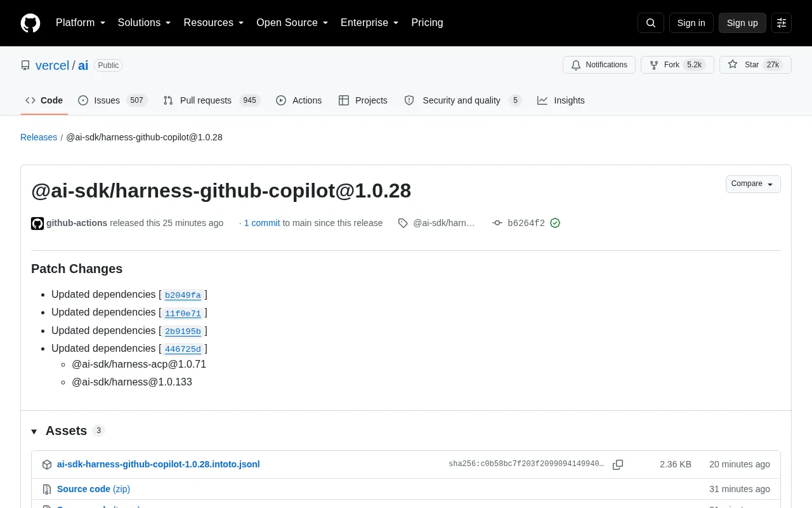The height and width of the screenshot is (508, 812).
Task: Open the Enterprise dropdown
Action: pos(370,23)
